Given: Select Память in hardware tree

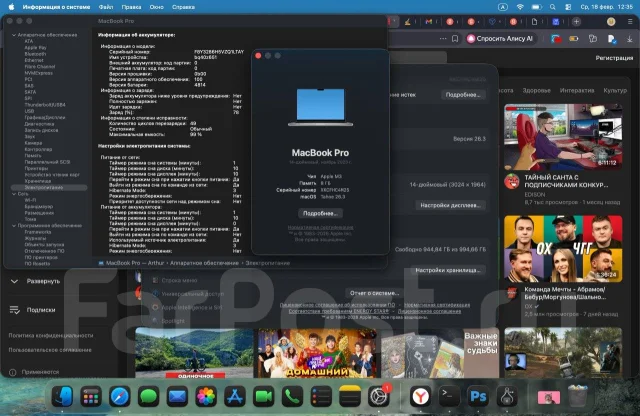Looking at the screenshot, I should click(33, 156).
